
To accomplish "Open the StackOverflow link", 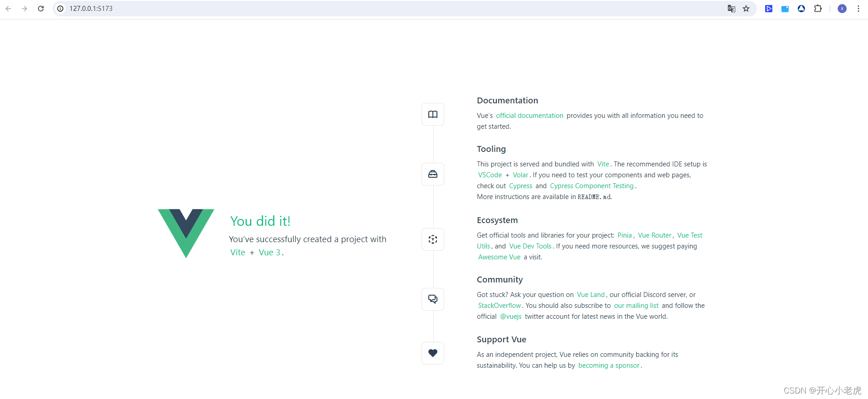I will pos(499,306).
